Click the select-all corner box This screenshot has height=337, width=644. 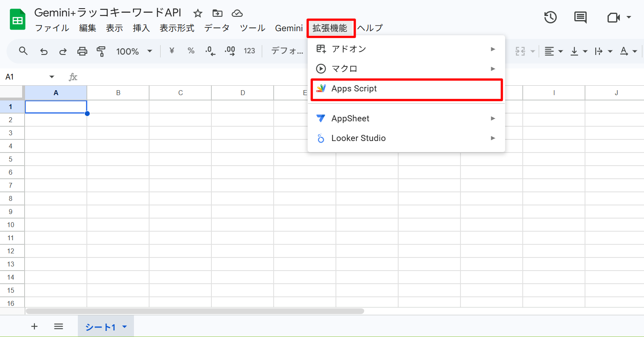(x=11, y=92)
